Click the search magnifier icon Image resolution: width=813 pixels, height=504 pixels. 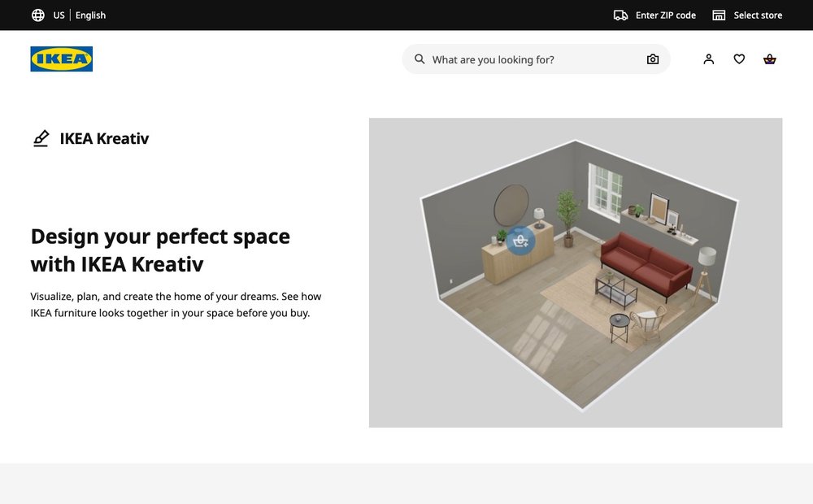click(x=420, y=59)
